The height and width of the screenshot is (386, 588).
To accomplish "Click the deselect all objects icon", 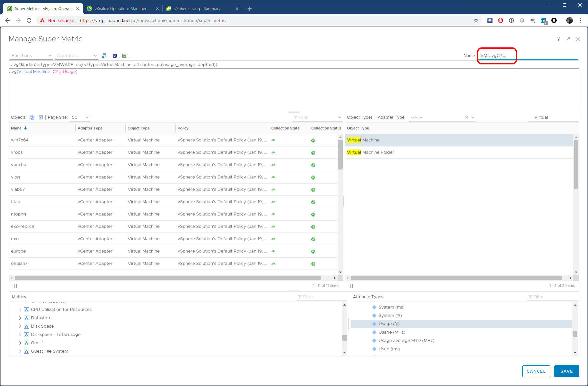I will pos(41,117).
